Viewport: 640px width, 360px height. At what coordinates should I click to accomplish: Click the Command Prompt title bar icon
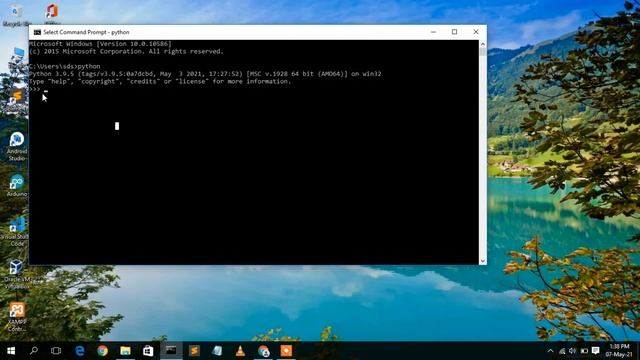point(37,32)
